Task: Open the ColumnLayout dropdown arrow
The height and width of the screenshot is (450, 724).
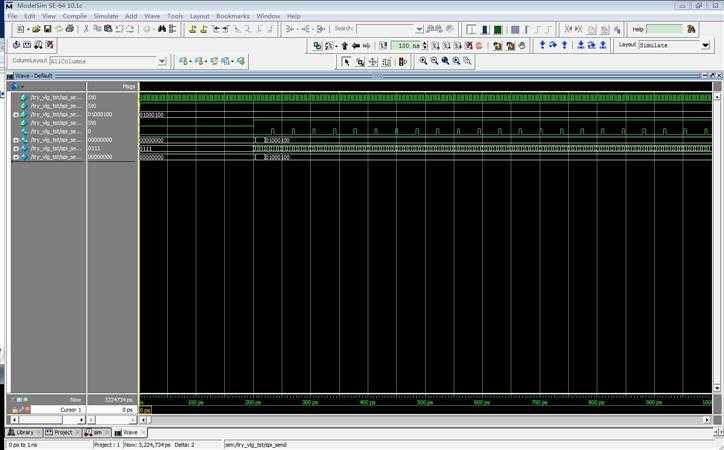Action: pyautogui.click(x=162, y=61)
